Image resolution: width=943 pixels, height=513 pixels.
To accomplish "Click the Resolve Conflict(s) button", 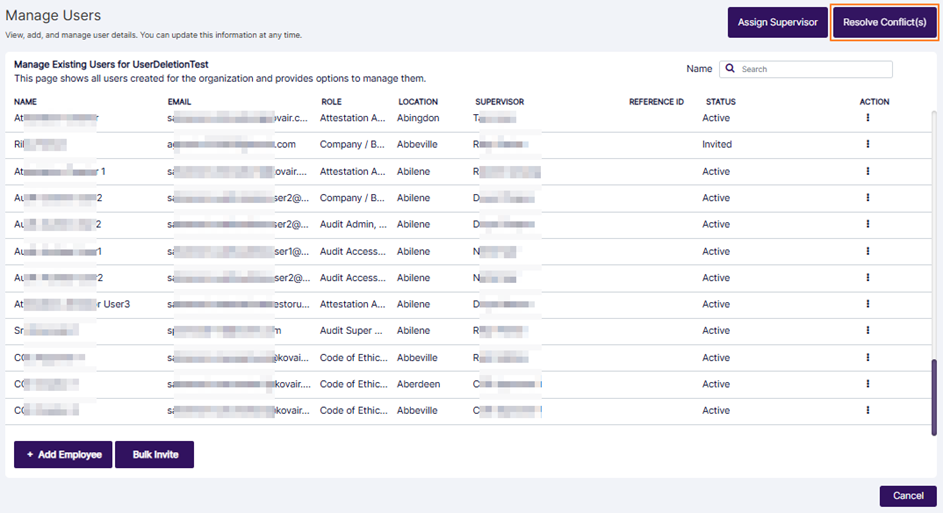I will click(884, 22).
